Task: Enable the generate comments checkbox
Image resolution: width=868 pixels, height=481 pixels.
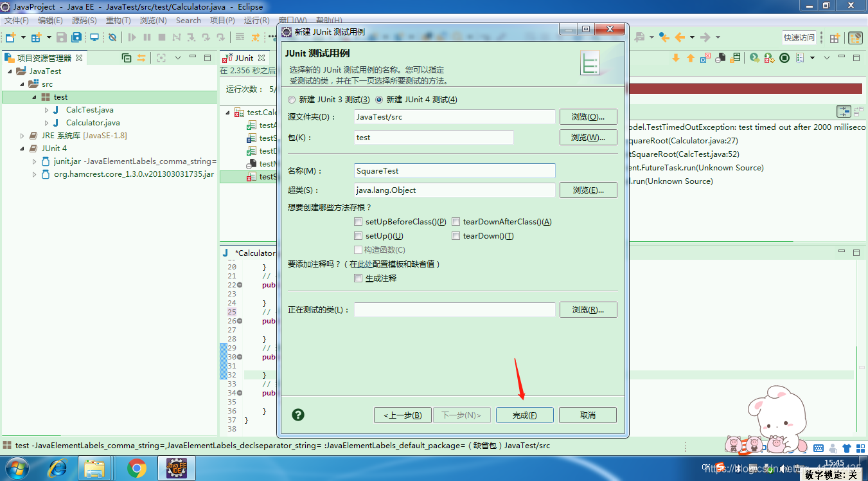Action: coord(359,278)
